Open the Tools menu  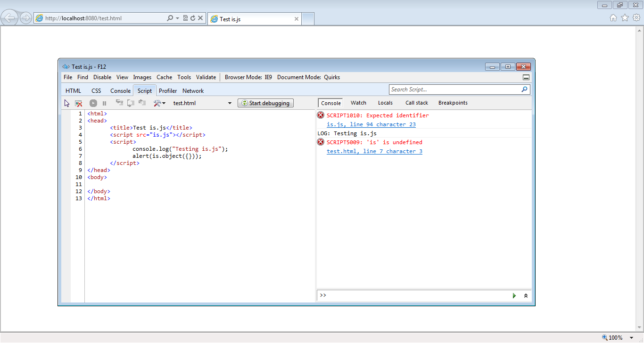pyautogui.click(x=184, y=77)
